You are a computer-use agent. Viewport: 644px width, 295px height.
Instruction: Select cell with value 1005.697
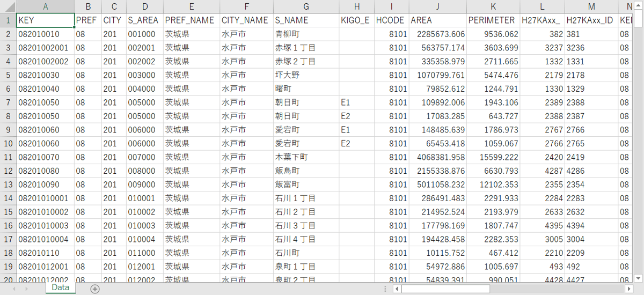[x=493, y=267]
